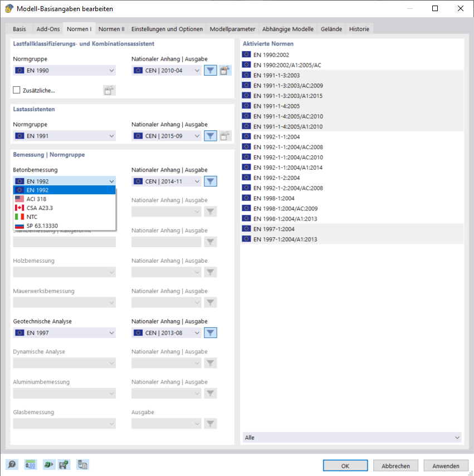474x476 pixels.
Task: Open the CEN | 2013-08 annex dropdown
Action: point(167,333)
